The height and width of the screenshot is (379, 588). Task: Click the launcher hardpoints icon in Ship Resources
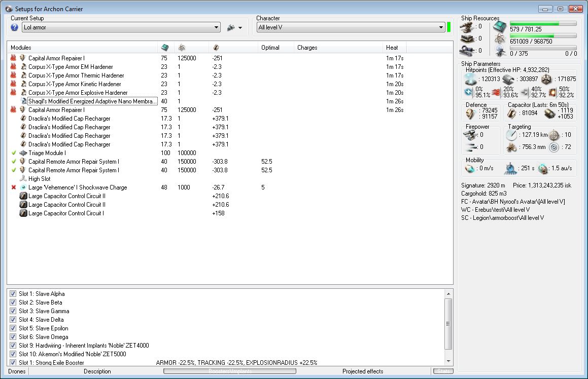click(x=467, y=39)
